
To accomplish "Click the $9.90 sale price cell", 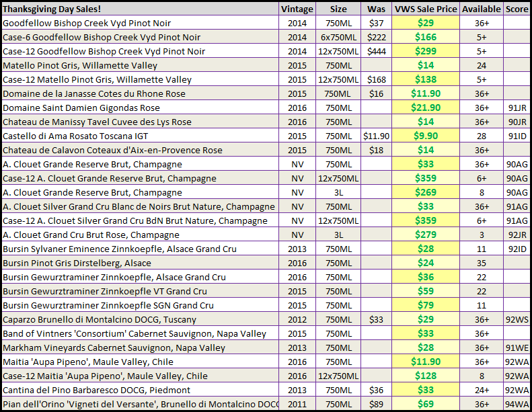I will 426,136.
